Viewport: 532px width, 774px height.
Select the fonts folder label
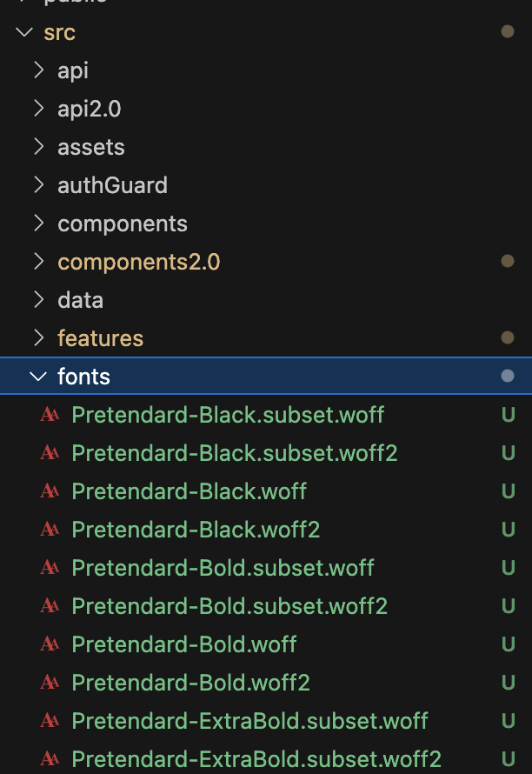[84, 377]
